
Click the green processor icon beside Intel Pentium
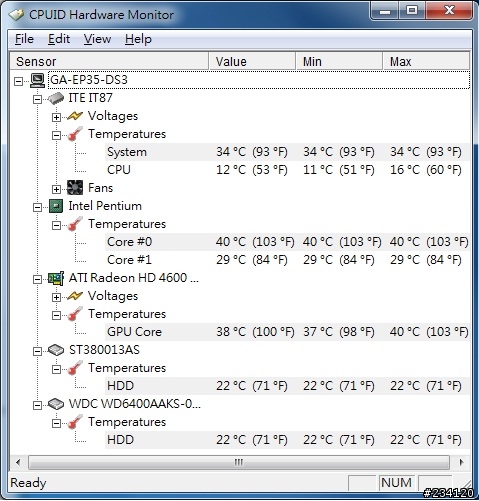pyautogui.click(x=56, y=206)
